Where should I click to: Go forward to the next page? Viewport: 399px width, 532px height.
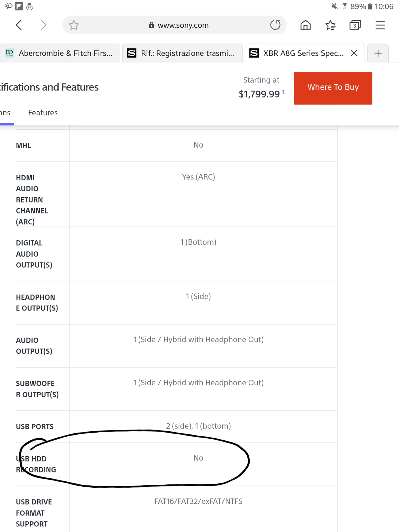coord(43,25)
